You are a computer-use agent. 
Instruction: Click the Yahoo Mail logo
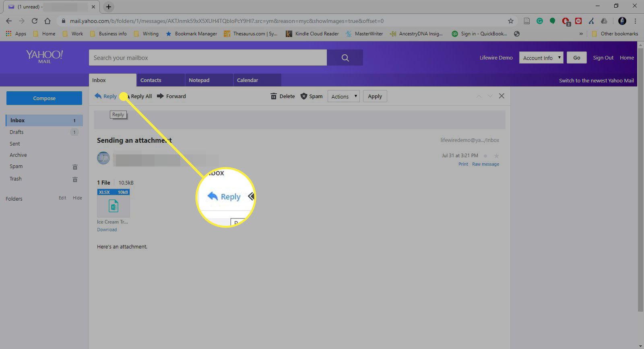44,57
